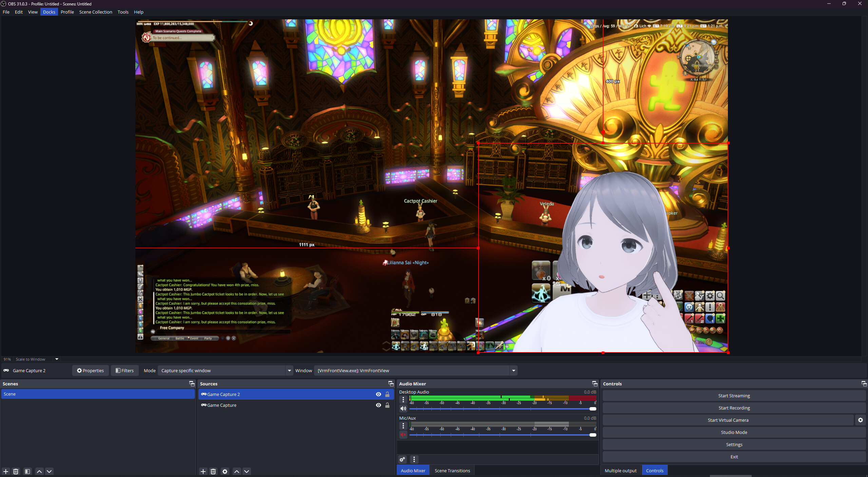
Task: Open advanced audio properties gear icon
Action: (x=402, y=459)
